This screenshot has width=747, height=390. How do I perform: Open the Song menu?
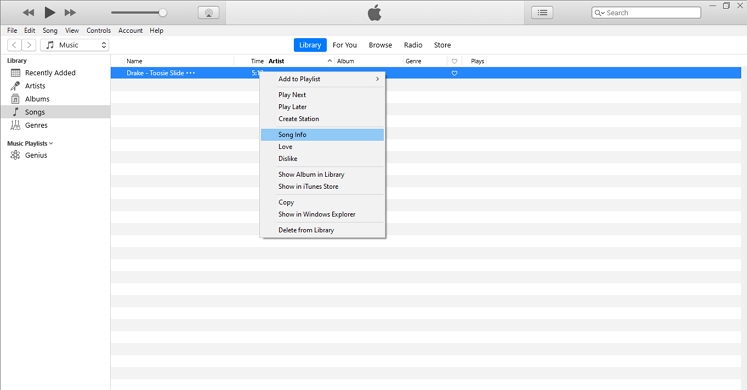(50, 30)
